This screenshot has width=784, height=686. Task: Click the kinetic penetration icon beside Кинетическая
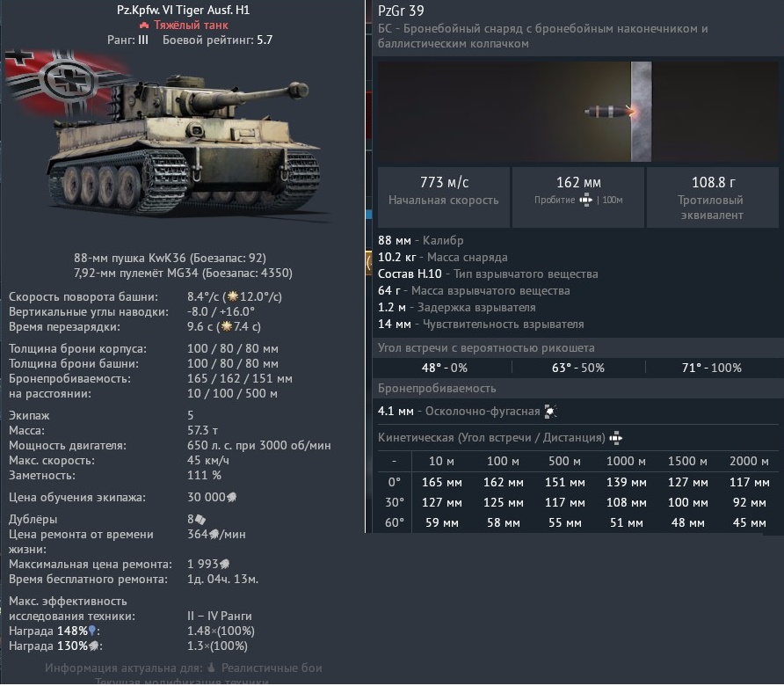pos(615,438)
